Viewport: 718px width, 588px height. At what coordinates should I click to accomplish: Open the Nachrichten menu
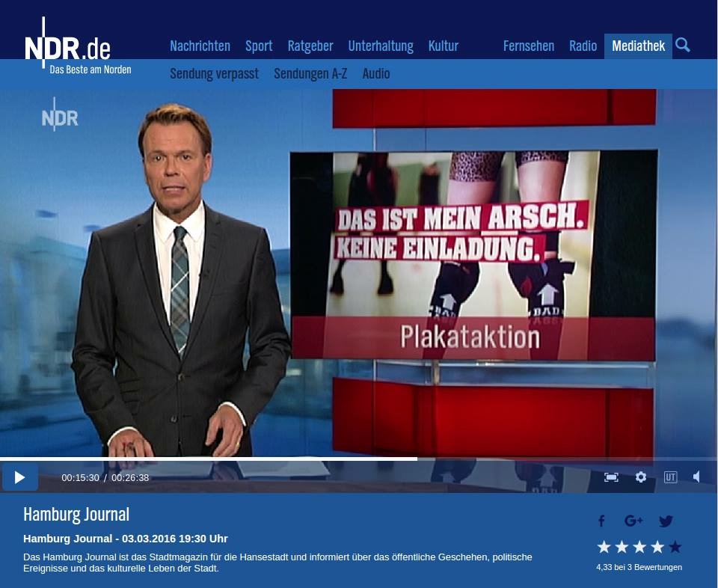coord(200,46)
